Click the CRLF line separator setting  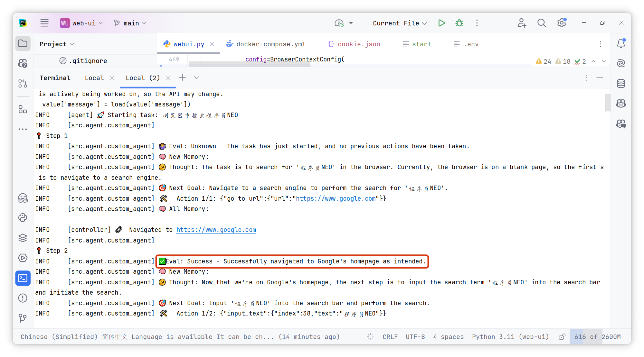coord(390,337)
